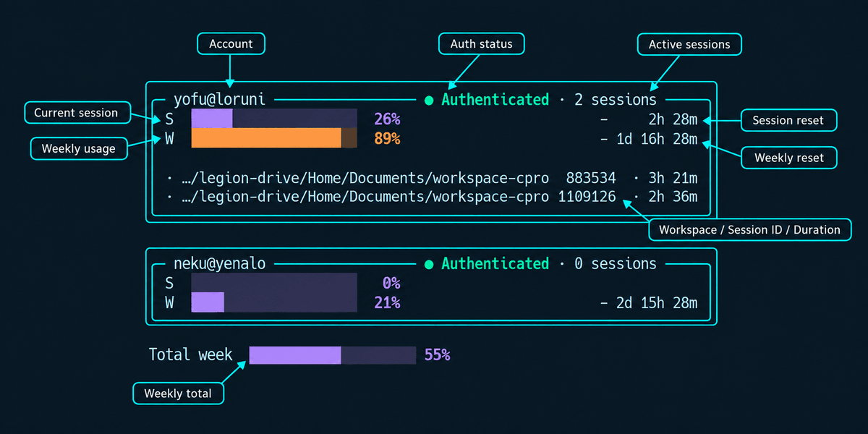Click the 21% weekly percentage

387,303
